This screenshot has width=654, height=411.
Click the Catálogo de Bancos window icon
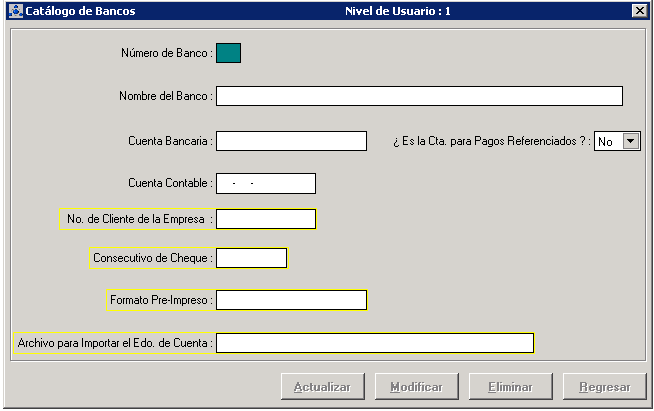[13, 11]
